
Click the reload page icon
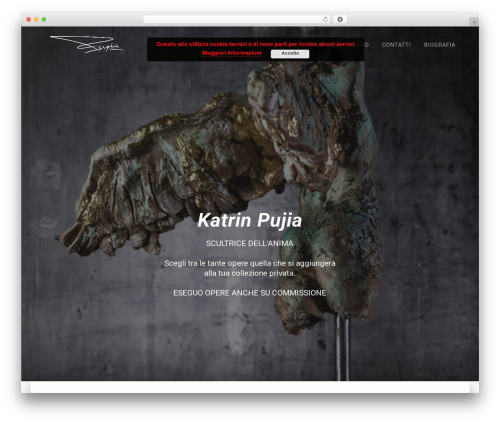pos(325,19)
